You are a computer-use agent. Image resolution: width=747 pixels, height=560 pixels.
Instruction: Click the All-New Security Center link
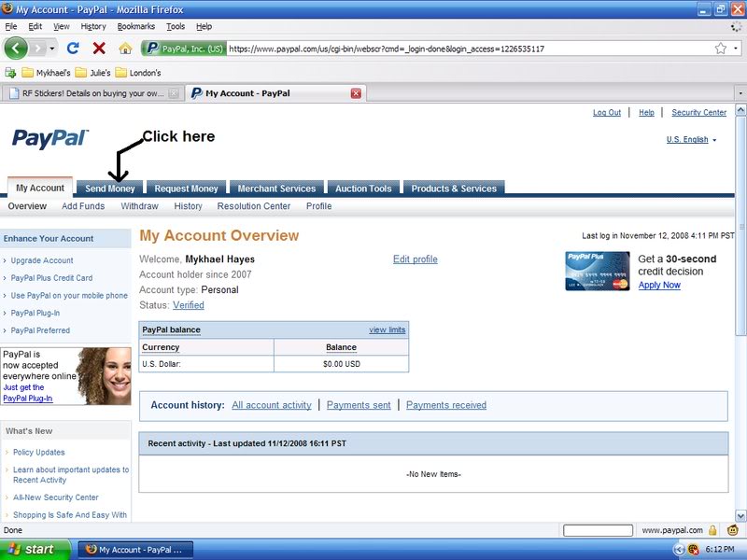(56, 497)
